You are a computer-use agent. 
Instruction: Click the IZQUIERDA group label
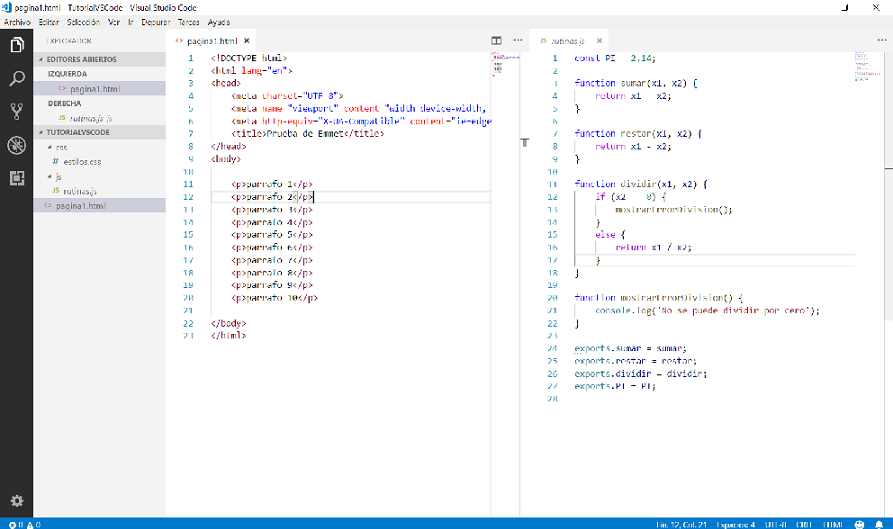tap(67, 74)
